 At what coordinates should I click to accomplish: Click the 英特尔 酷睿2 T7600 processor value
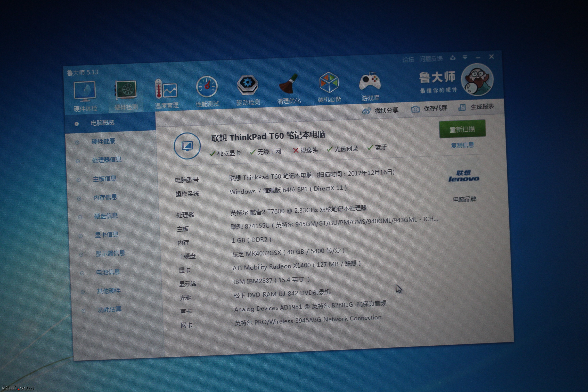tap(298, 210)
